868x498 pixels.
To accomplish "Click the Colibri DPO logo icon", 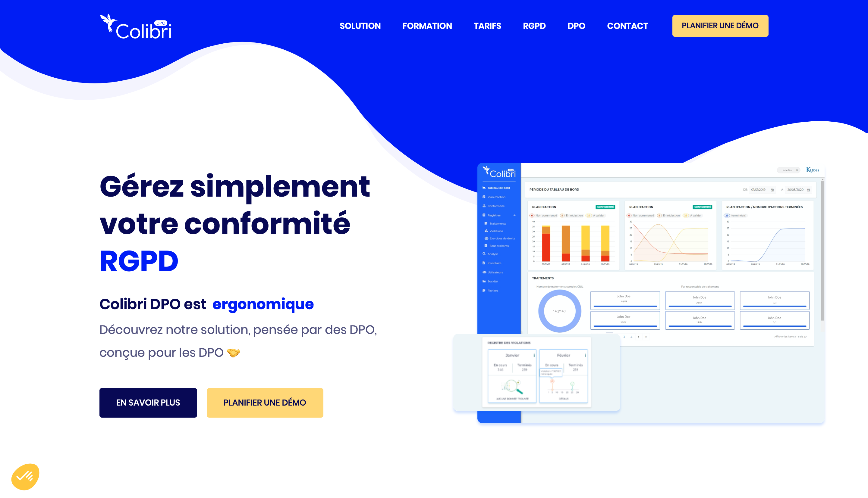I will point(135,26).
